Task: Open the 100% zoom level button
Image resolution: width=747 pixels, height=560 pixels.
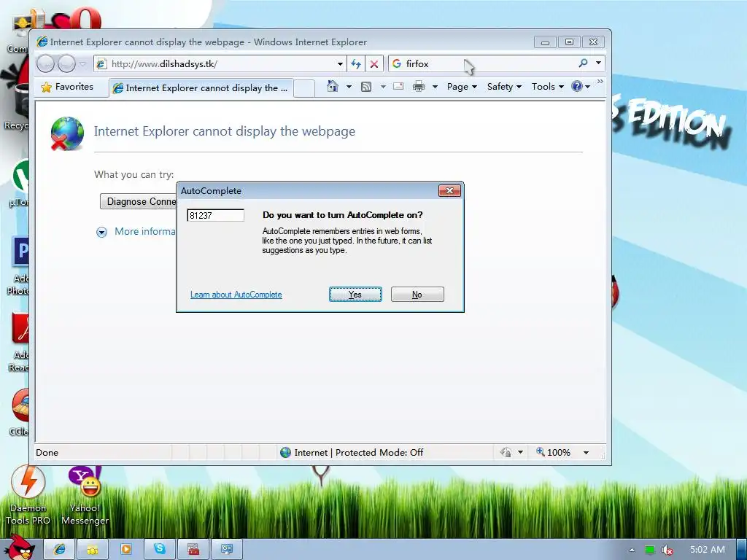Action: click(x=553, y=452)
